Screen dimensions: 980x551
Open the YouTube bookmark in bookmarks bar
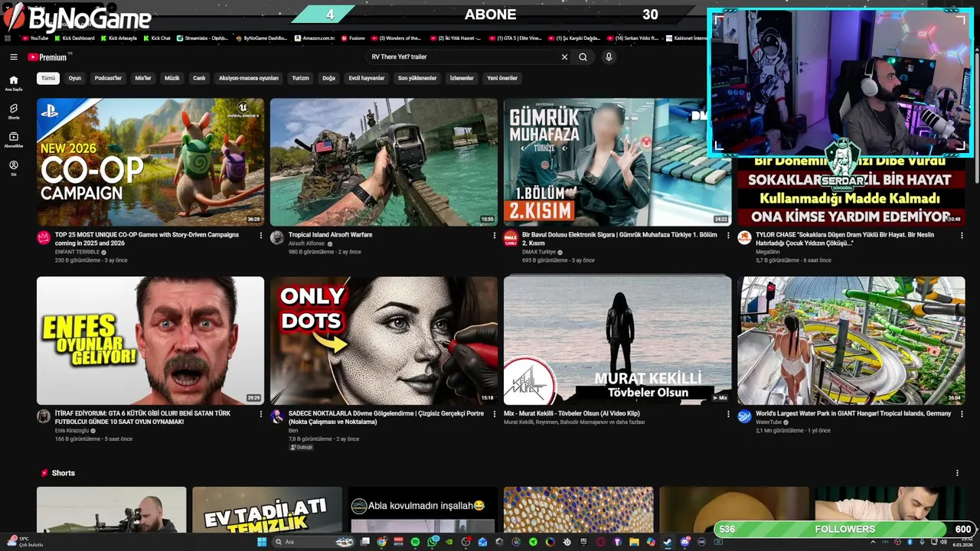pos(35,37)
